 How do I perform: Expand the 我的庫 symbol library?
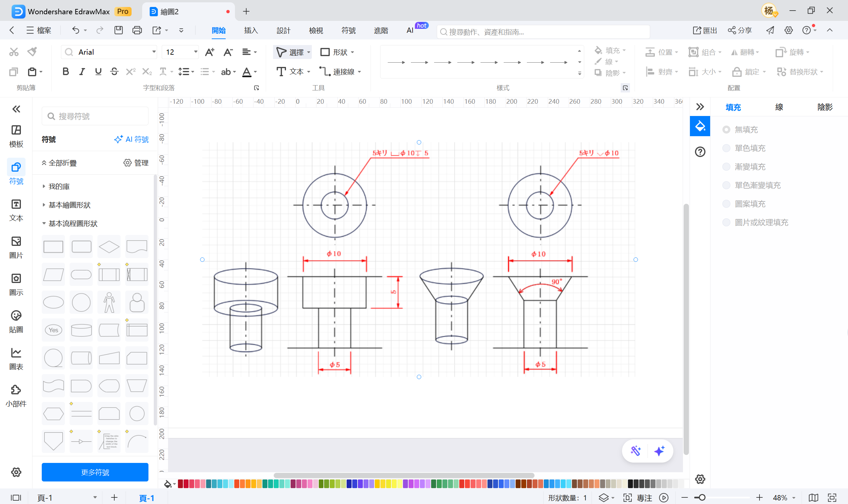pyautogui.click(x=59, y=186)
